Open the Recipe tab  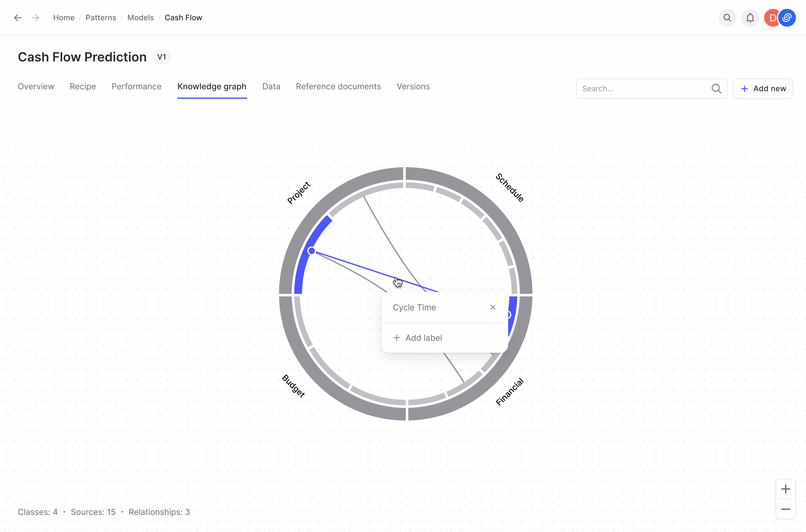tap(83, 86)
